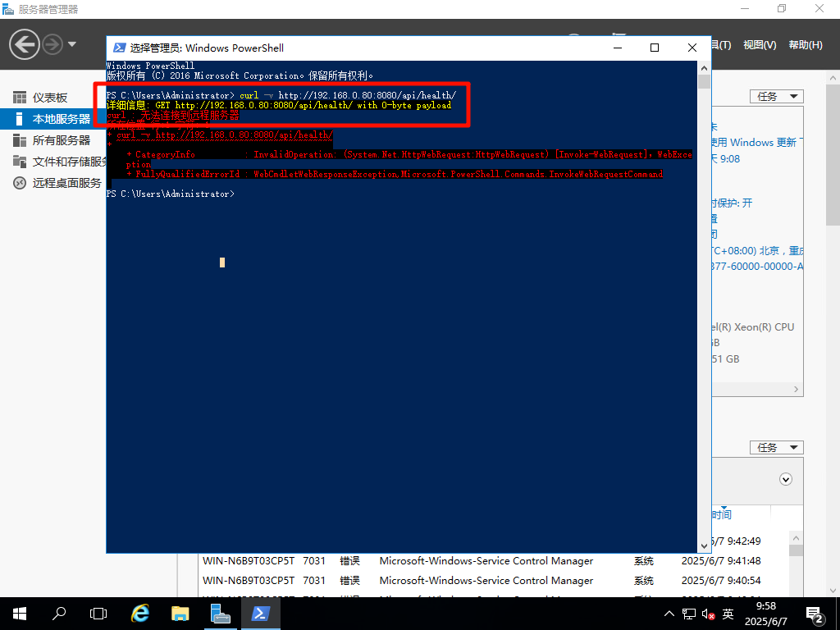
Task: Click the PowerShell prompt line at bottom
Action: pos(171,194)
